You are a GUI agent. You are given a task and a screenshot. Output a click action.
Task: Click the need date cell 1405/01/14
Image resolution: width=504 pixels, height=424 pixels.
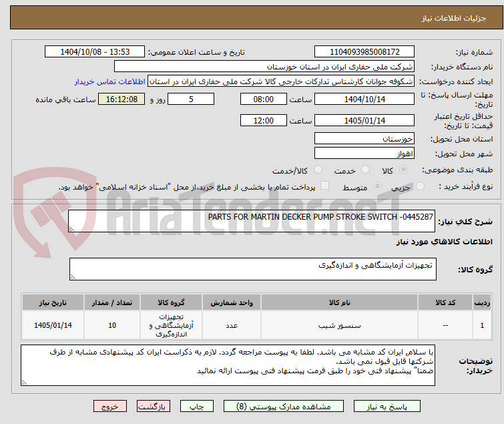[x=53, y=325]
